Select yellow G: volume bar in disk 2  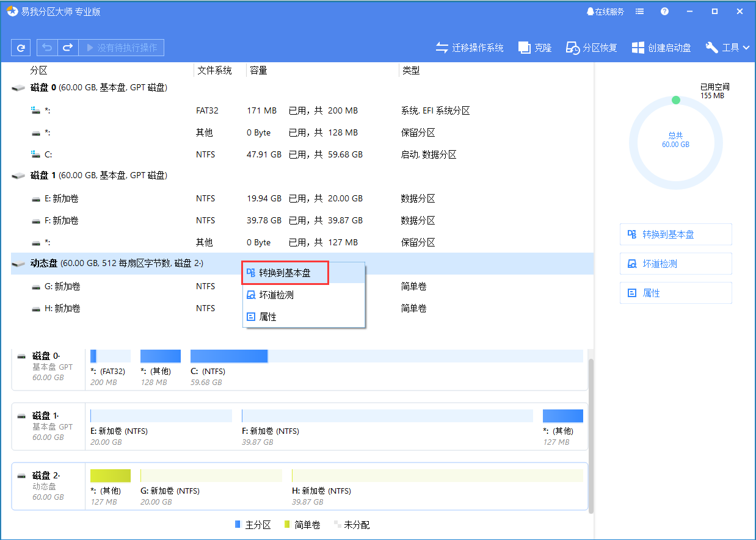(x=211, y=477)
